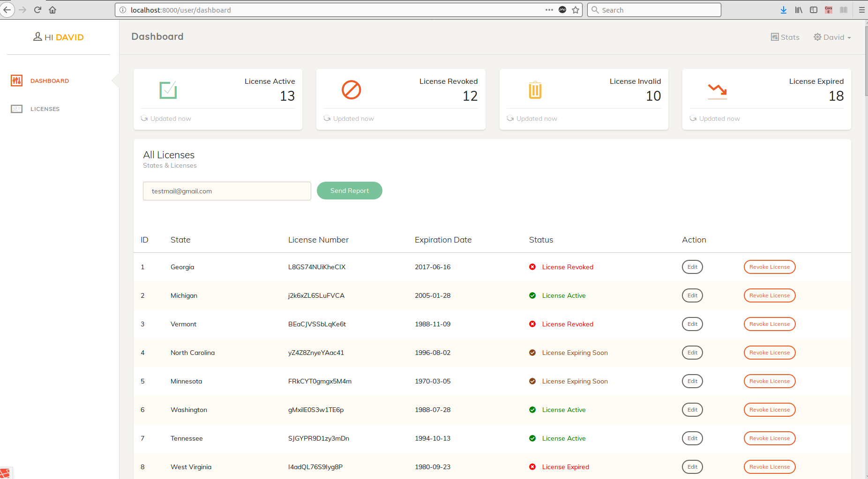Viewport: 868px width, 479px height.
Task: Toggle the browser sidebar icon
Action: click(x=814, y=10)
